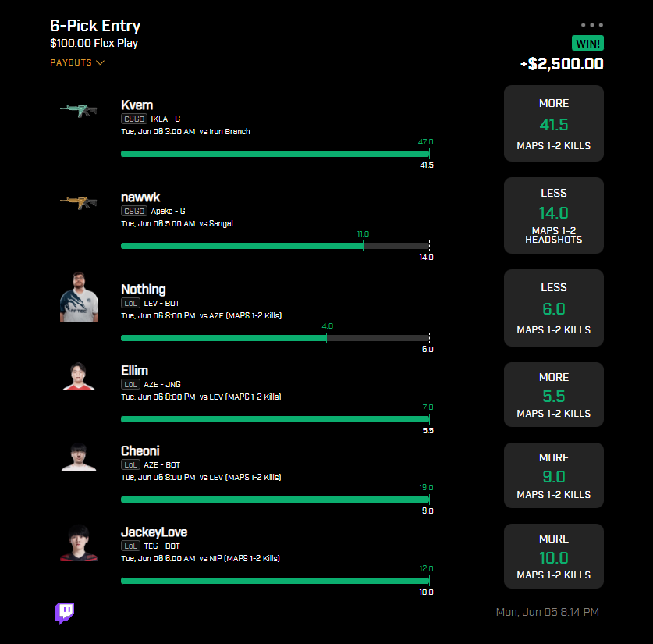Open Nothing's player photo

pos(79,297)
